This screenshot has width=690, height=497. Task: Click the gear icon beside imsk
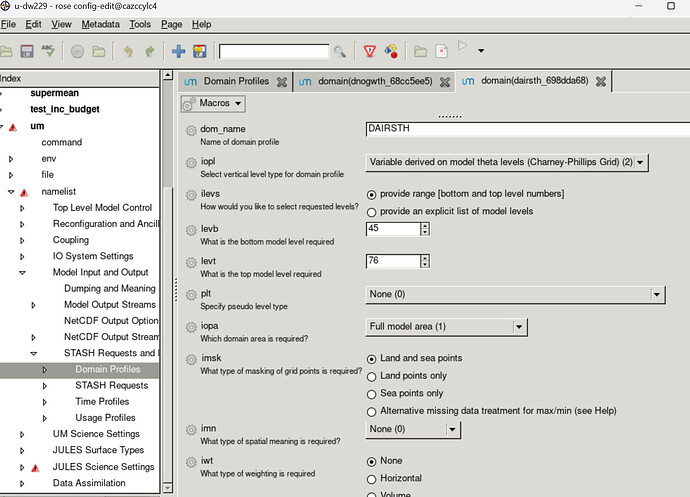click(x=191, y=359)
